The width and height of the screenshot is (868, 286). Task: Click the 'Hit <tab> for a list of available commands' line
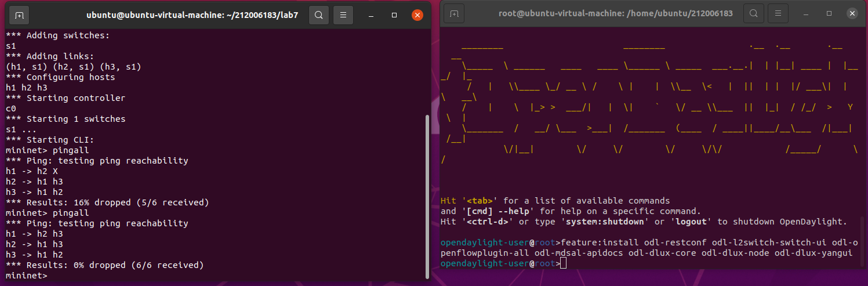click(x=555, y=201)
